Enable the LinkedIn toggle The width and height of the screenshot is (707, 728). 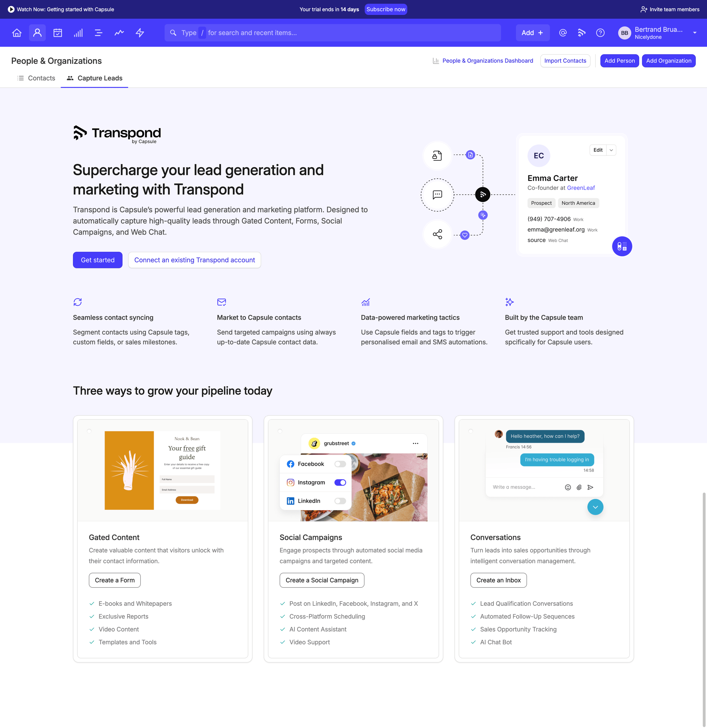(x=340, y=501)
